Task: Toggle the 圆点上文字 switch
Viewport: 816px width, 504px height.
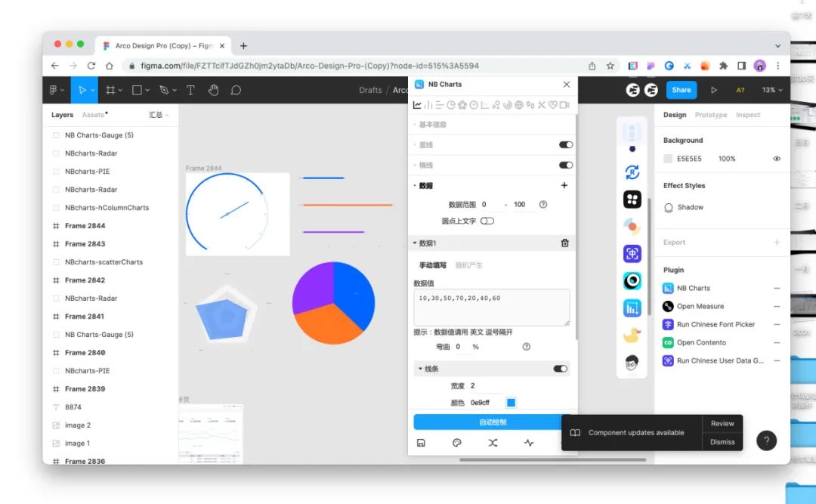Action: point(487,221)
